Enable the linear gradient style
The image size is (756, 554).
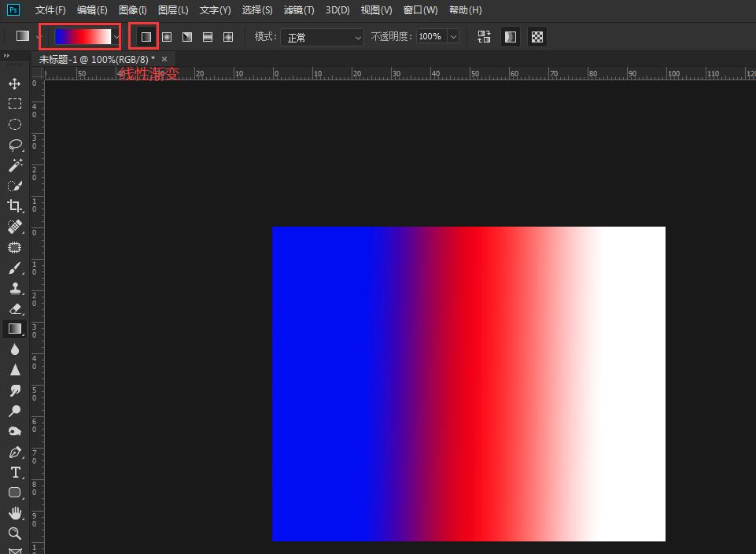click(146, 37)
